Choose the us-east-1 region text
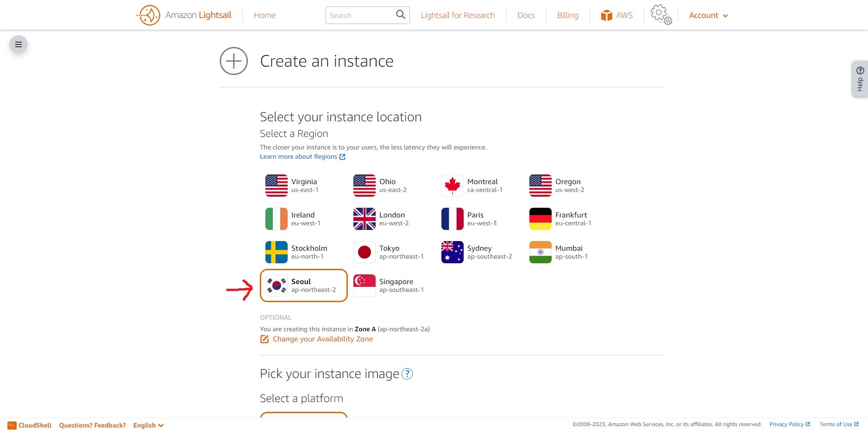Image resolution: width=868 pixels, height=434 pixels. [x=305, y=190]
